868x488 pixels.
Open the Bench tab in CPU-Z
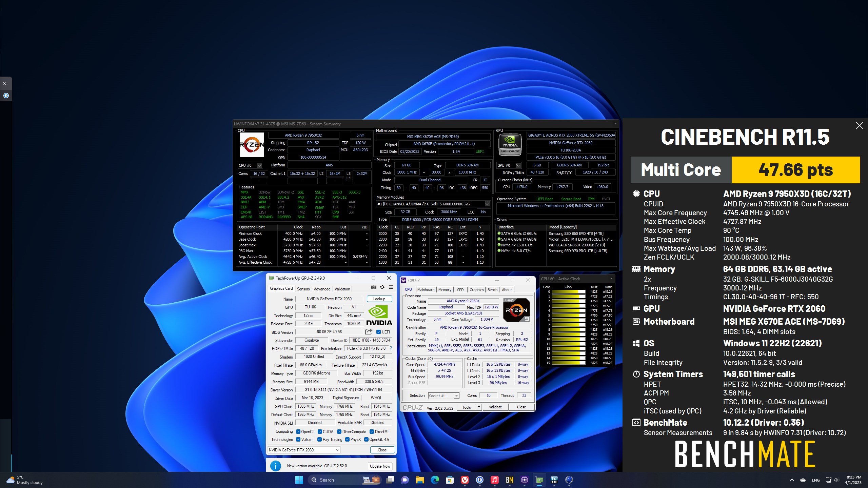point(492,290)
